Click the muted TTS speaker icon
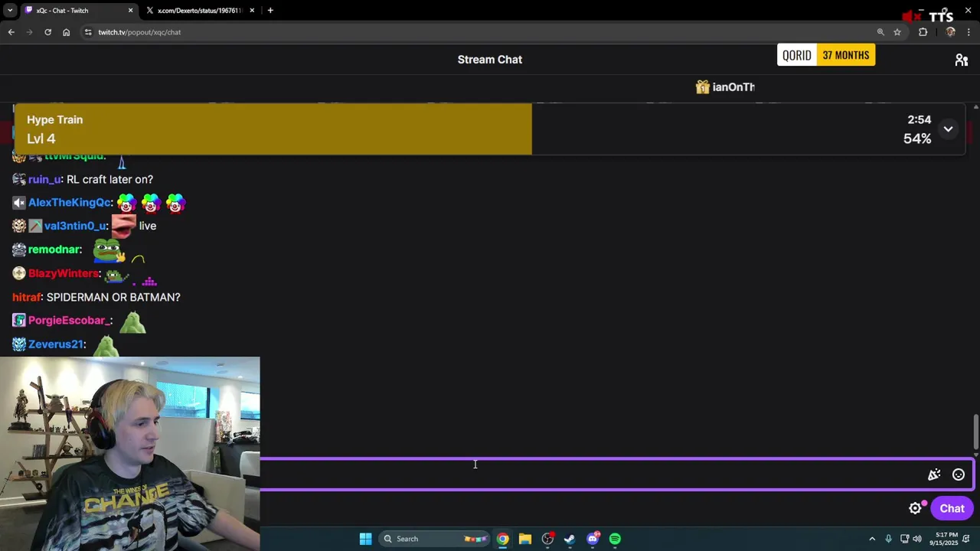This screenshot has height=551, width=980. click(x=911, y=16)
